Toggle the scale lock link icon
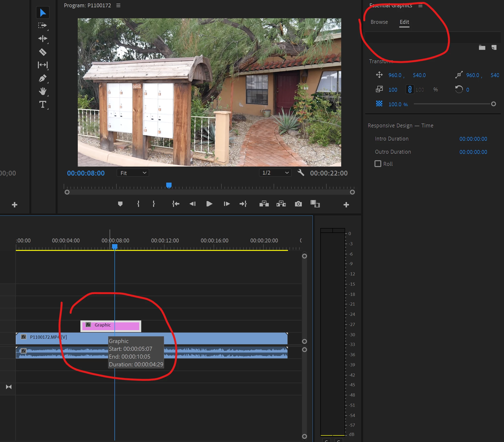 [409, 89]
